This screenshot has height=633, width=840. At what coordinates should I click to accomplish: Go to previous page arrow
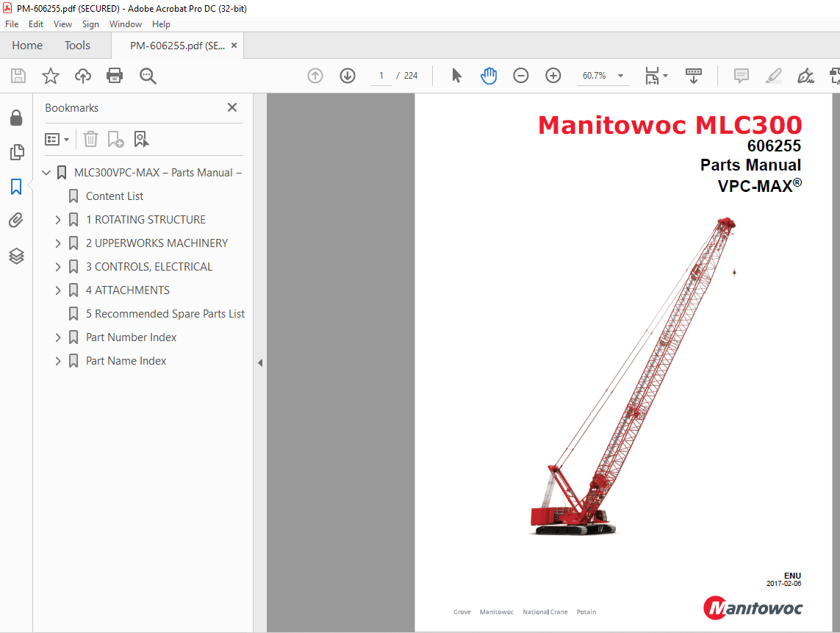click(x=315, y=76)
